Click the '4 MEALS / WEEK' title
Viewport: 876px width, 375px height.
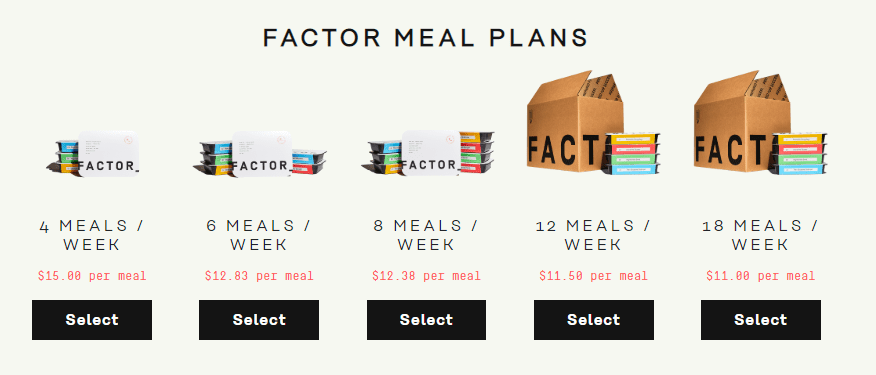click(x=92, y=235)
